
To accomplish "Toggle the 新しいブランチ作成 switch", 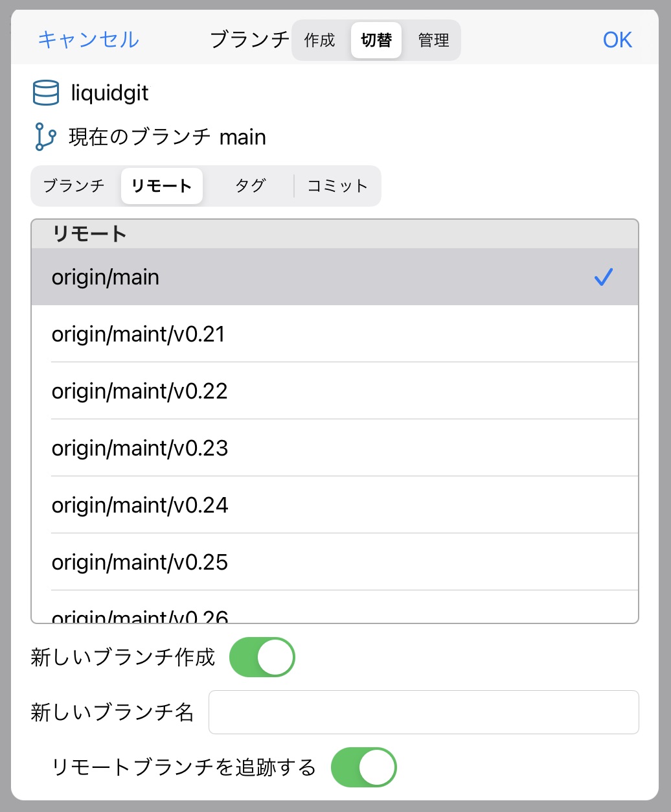I will pyautogui.click(x=262, y=657).
